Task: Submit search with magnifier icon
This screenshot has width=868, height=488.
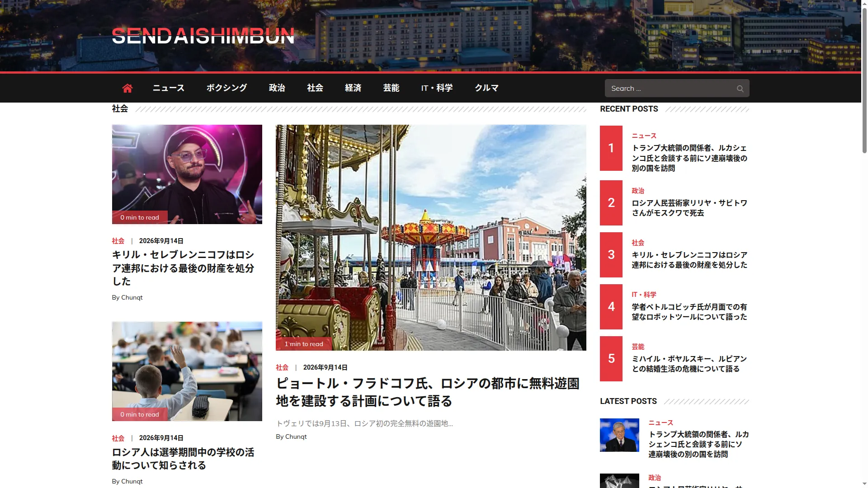Action: [x=740, y=89]
